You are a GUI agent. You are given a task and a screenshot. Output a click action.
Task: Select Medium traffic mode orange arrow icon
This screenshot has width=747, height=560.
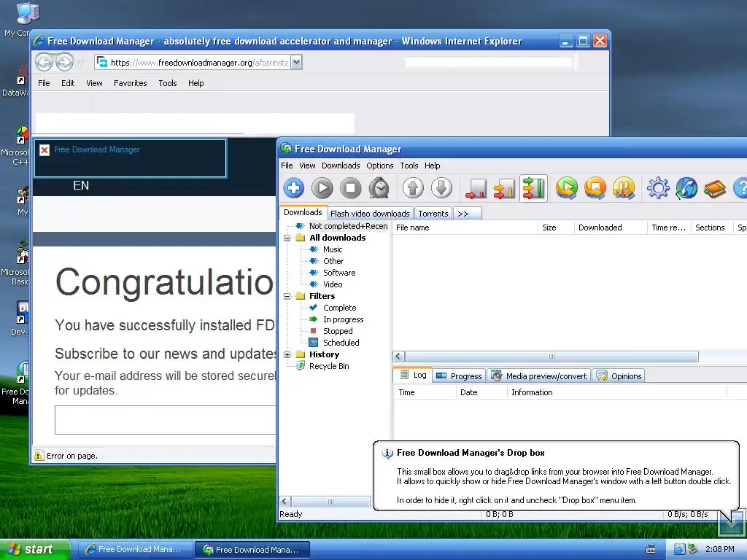[x=504, y=188]
